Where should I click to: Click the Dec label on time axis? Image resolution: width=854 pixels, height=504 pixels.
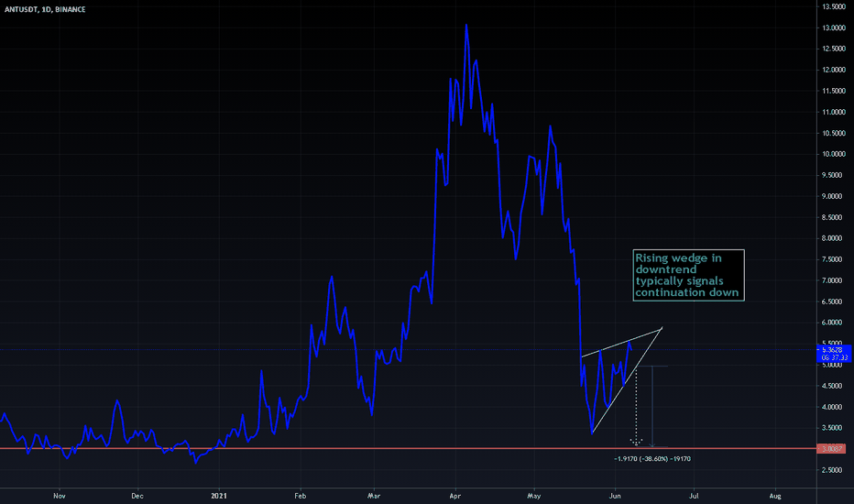[137, 496]
